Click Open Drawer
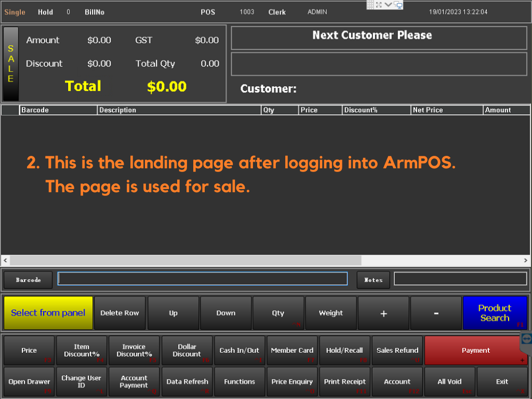This screenshot has width=532, height=399. coord(29,381)
